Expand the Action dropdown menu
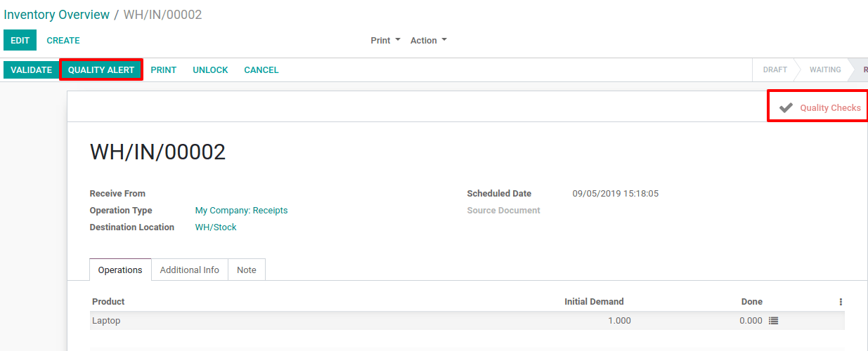Viewport: 868px width, 351px height. (x=429, y=41)
